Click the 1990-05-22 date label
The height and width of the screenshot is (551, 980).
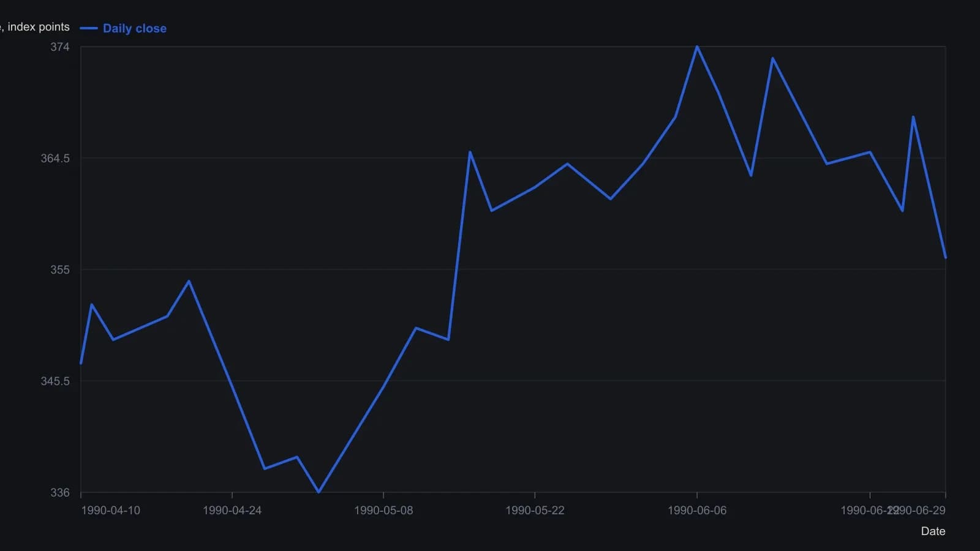(x=535, y=511)
